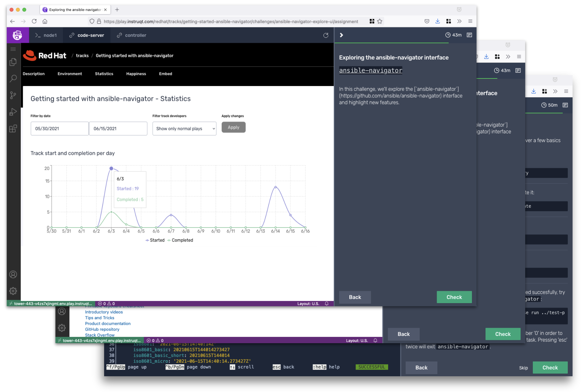The height and width of the screenshot is (392, 582).
Task: Refresh the tab with the circular arrow icon
Action: 326,35
